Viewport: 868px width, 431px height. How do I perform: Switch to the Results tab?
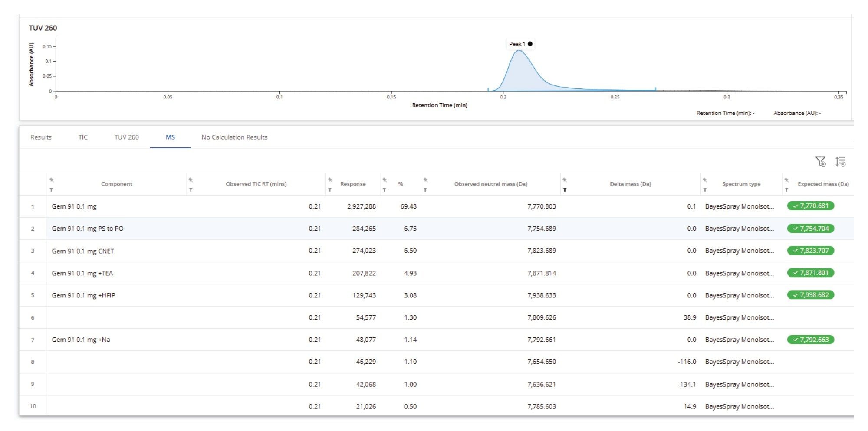coord(41,137)
